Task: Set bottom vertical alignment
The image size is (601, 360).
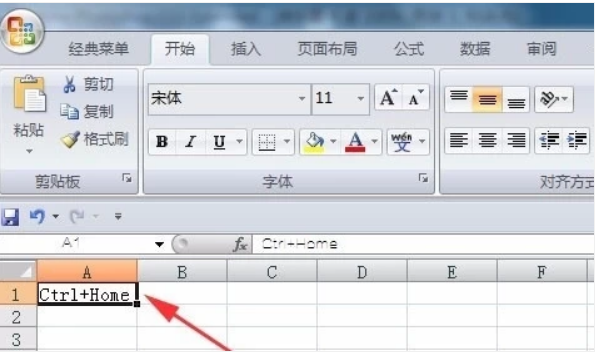Action: point(516,99)
